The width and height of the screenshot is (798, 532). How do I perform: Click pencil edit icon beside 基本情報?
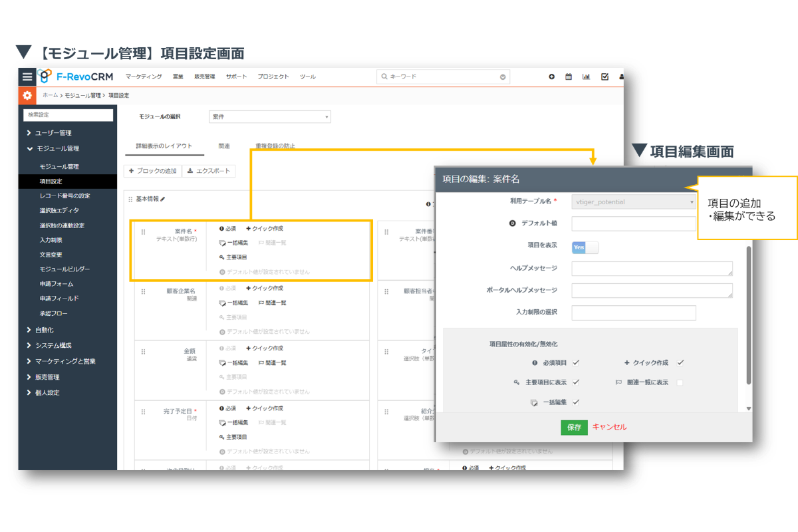[x=163, y=199]
